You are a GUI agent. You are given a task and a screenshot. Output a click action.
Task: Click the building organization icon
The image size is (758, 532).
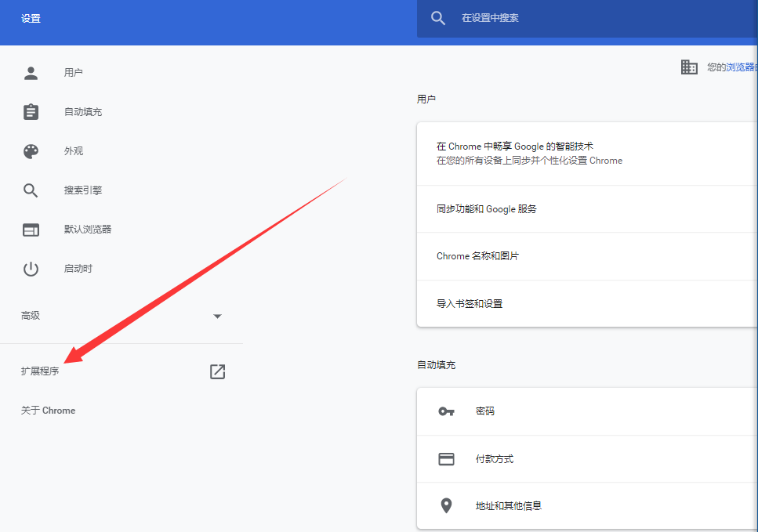point(689,67)
